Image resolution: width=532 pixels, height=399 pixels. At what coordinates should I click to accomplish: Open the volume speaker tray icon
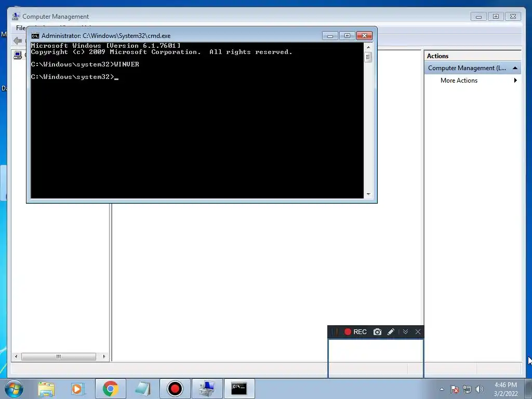click(480, 389)
